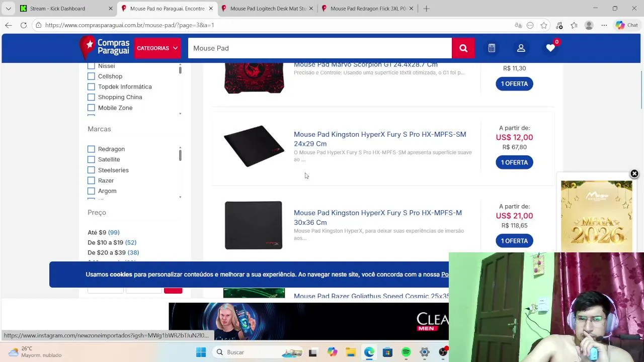The image size is (644, 362).
Task: Go back with browser back arrow
Action: [x=9, y=25]
